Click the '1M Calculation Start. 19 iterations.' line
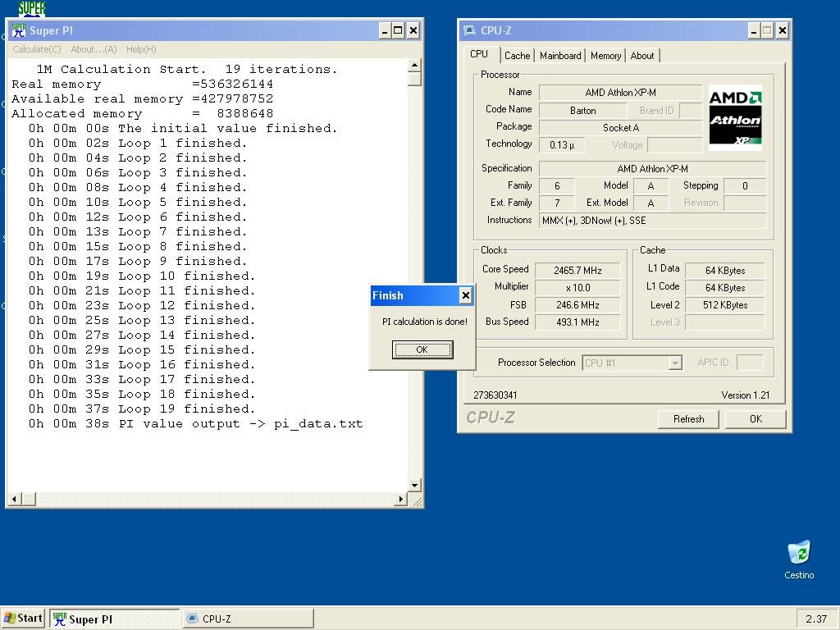840x630 pixels. (x=187, y=69)
